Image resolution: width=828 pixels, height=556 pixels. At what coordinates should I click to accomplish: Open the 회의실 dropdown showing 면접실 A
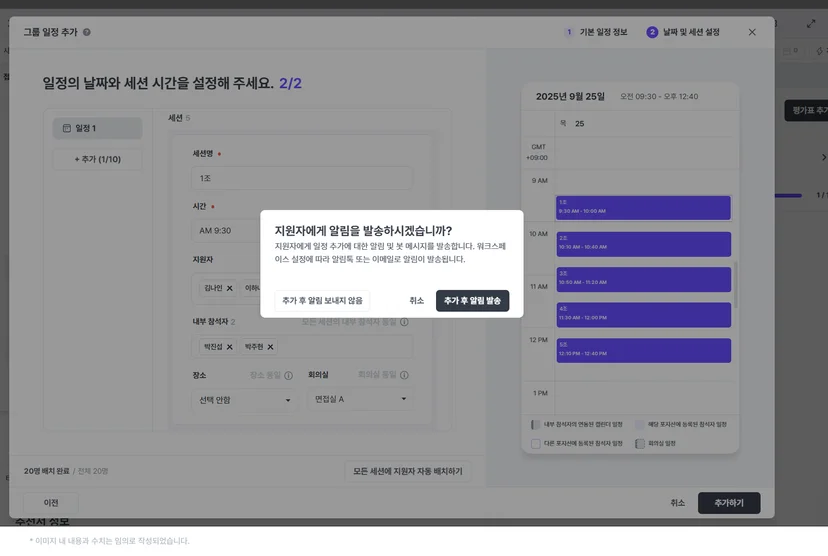[x=360, y=399]
